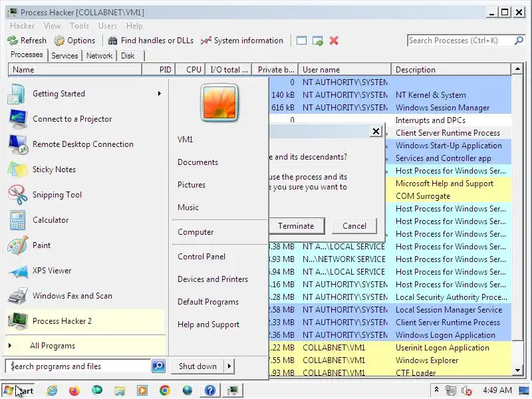
Task: Click the user account flower picture
Action: point(219,103)
